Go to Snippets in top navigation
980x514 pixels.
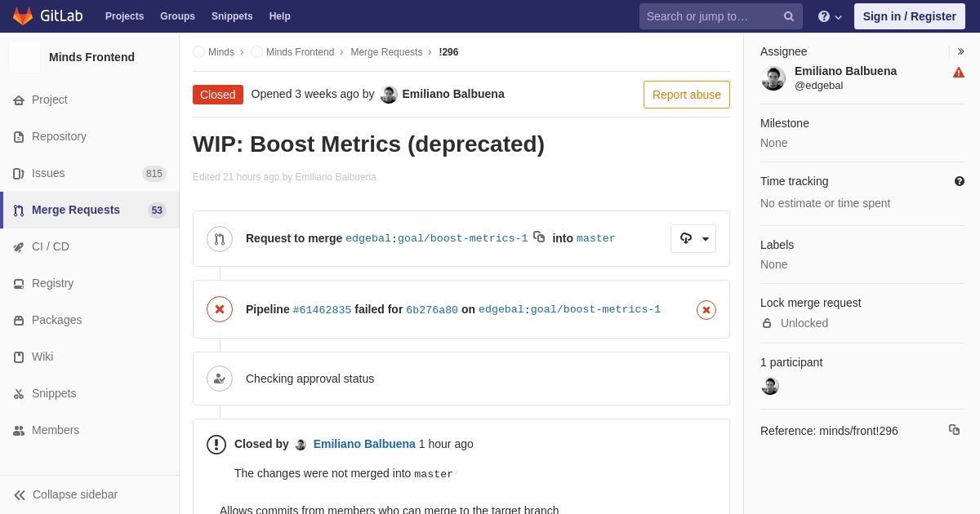pyautogui.click(x=232, y=16)
